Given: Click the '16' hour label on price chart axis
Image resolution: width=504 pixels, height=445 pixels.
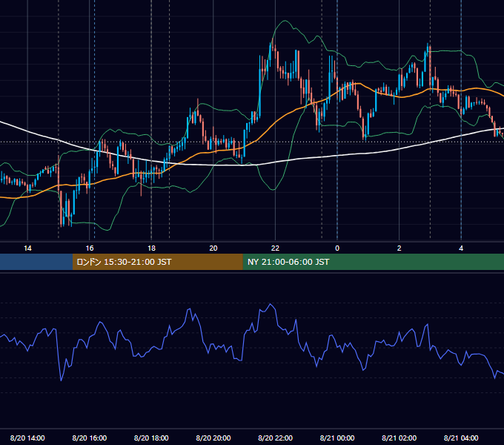Looking at the screenshot, I should coord(90,248).
